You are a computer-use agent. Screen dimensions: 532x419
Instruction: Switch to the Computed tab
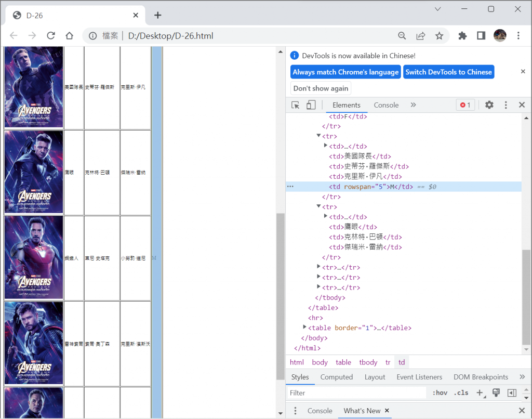[337, 377]
